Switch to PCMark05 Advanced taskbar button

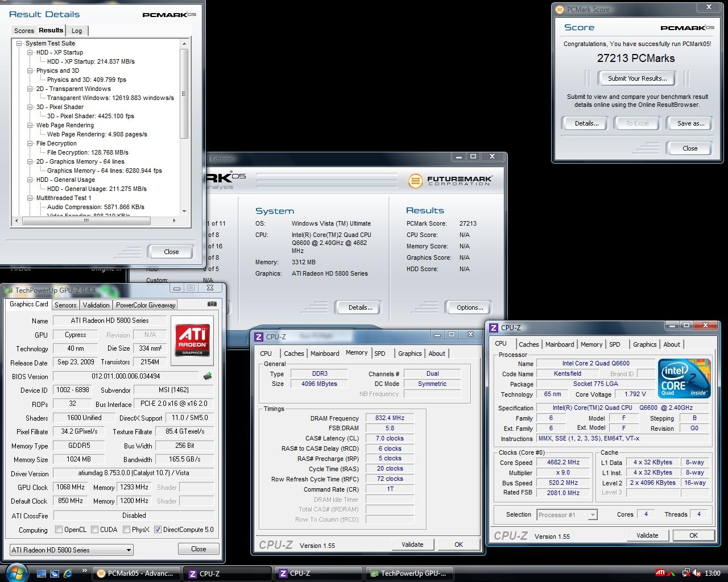136,573
